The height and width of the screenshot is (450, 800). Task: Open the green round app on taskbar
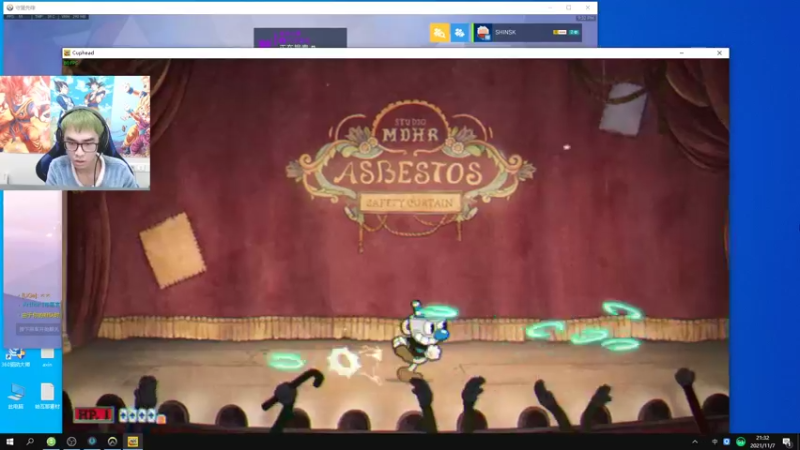click(51, 442)
